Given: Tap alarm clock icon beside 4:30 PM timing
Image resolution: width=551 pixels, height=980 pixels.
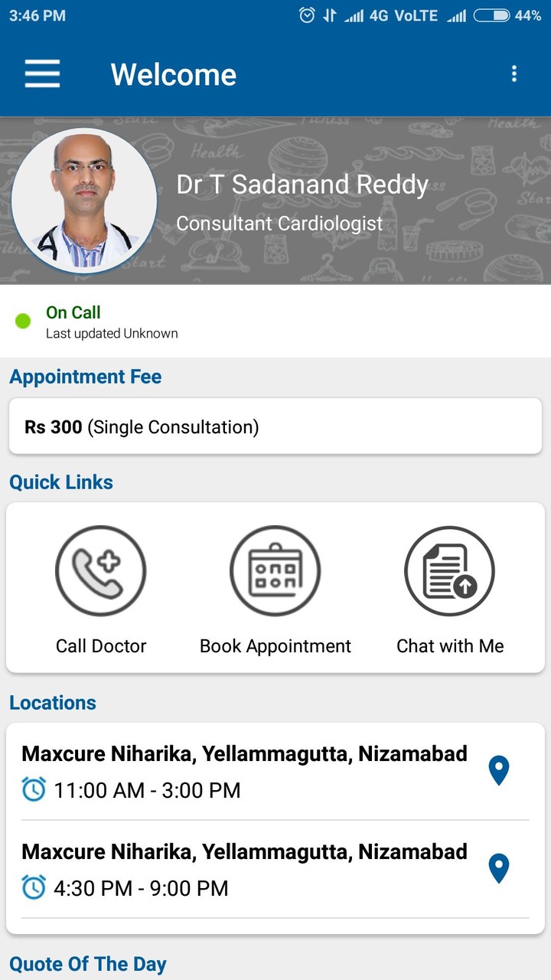Looking at the screenshot, I should pos(34,887).
